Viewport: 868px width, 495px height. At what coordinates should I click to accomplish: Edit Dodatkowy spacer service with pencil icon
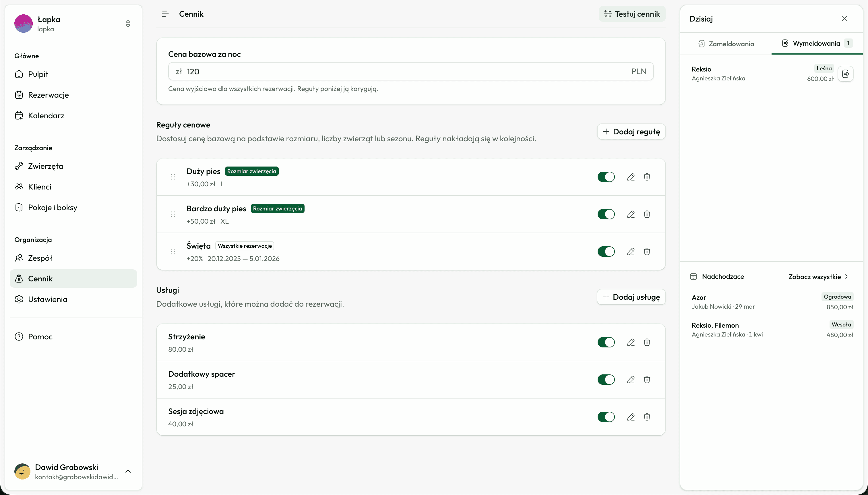(x=631, y=379)
